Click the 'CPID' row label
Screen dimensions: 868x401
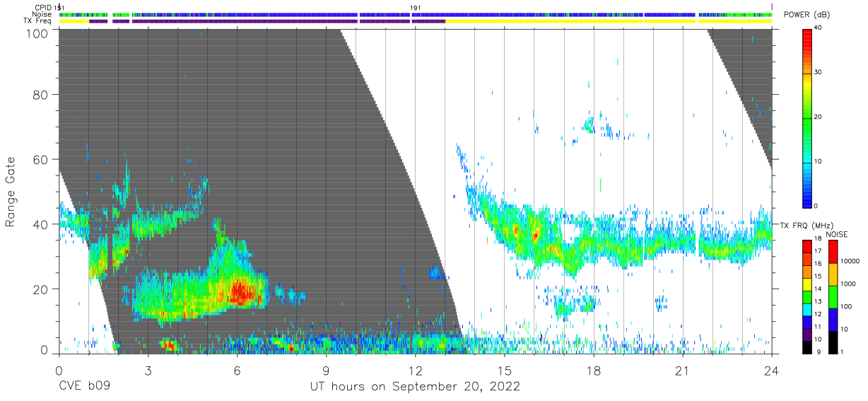[x=43, y=8]
